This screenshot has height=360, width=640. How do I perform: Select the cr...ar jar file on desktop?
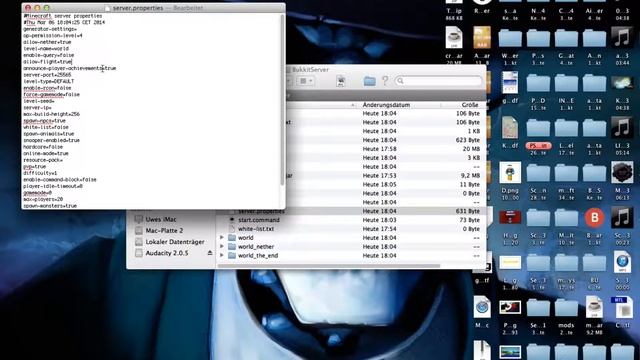coord(453,38)
